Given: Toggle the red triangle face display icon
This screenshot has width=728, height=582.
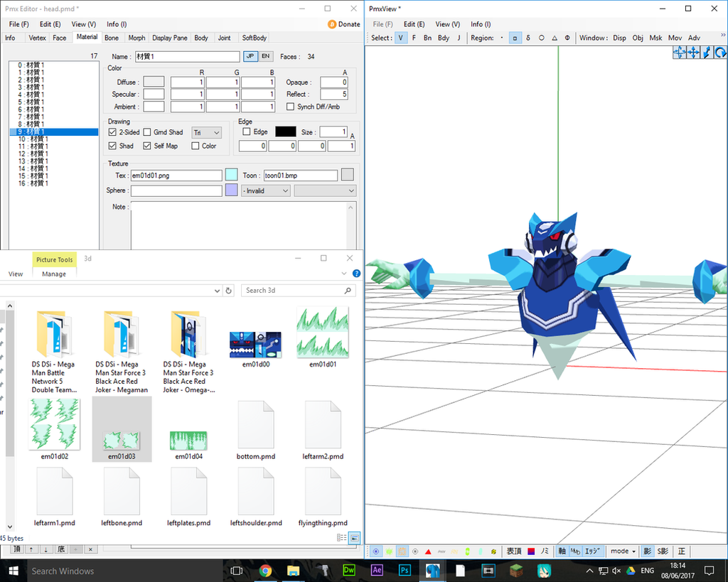Looking at the screenshot, I should pyautogui.click(x=428, y=551).
